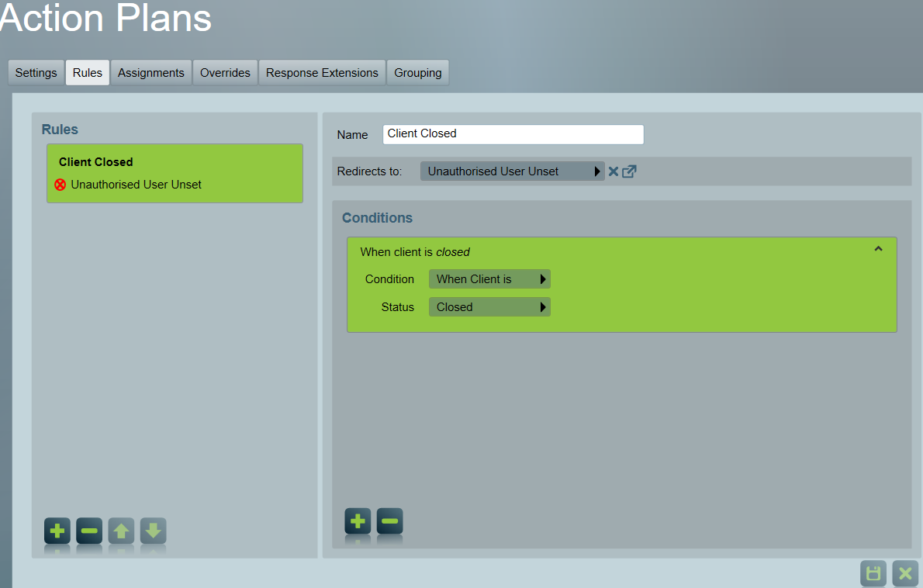Add a new condition with plus icon
Screen dimensions: 923x588
358,521
